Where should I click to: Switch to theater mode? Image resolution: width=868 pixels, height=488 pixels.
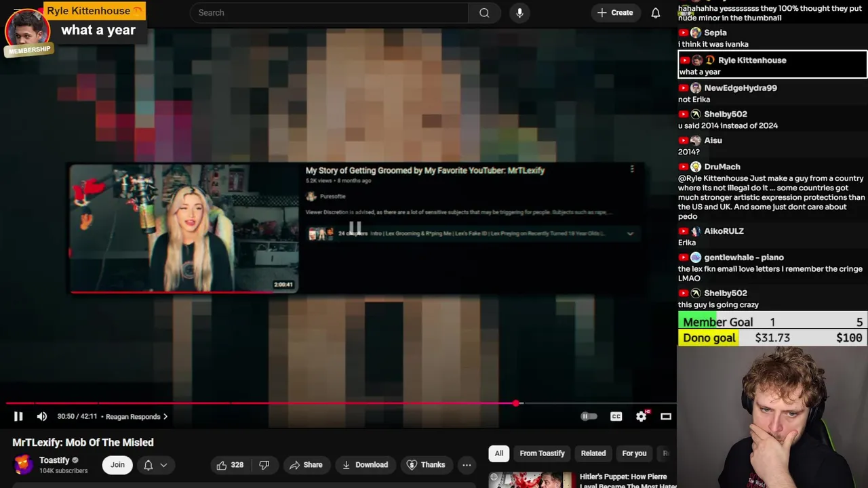(x=666, y=416)
